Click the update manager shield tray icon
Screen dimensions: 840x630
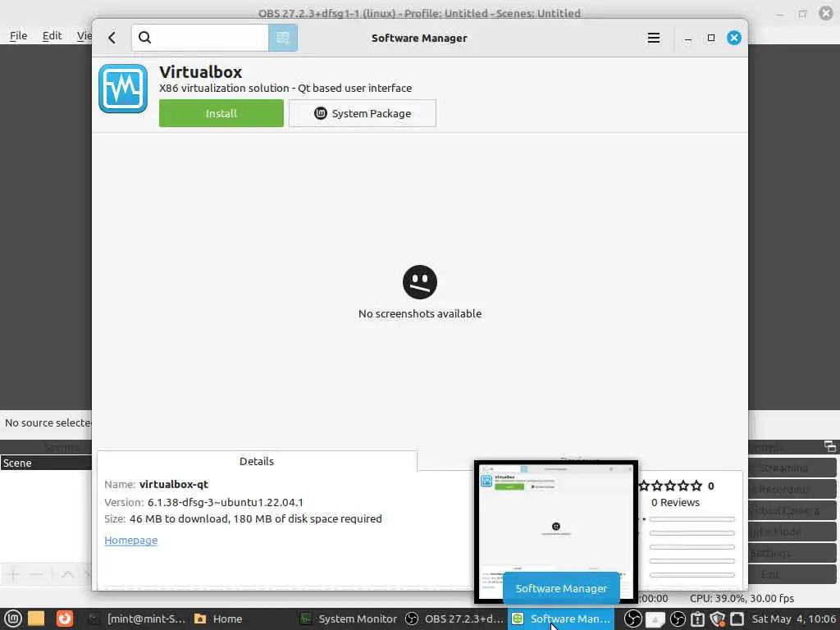click(717, 619)
